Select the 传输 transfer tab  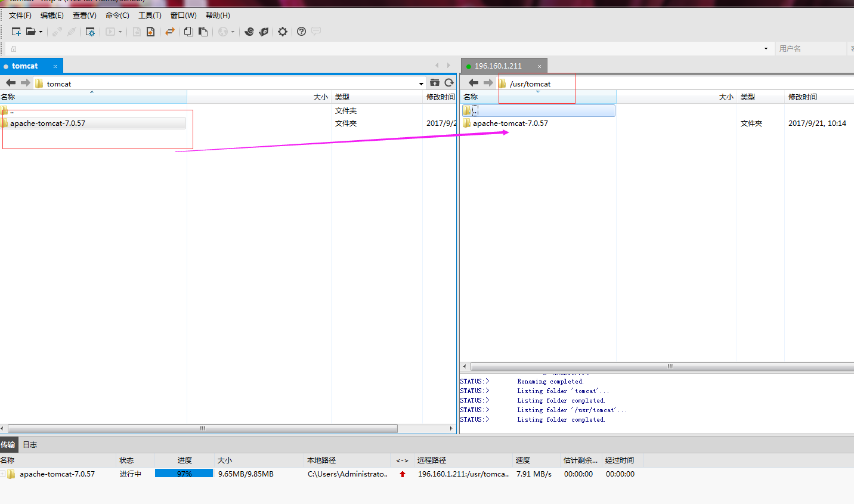point(8,445)
